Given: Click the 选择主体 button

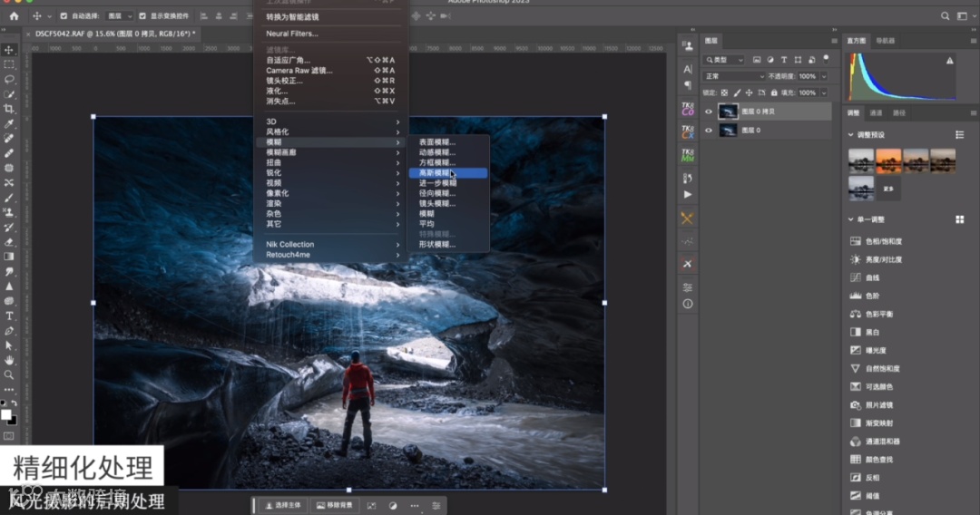Looking at the screenshot, I should point(283,505).
